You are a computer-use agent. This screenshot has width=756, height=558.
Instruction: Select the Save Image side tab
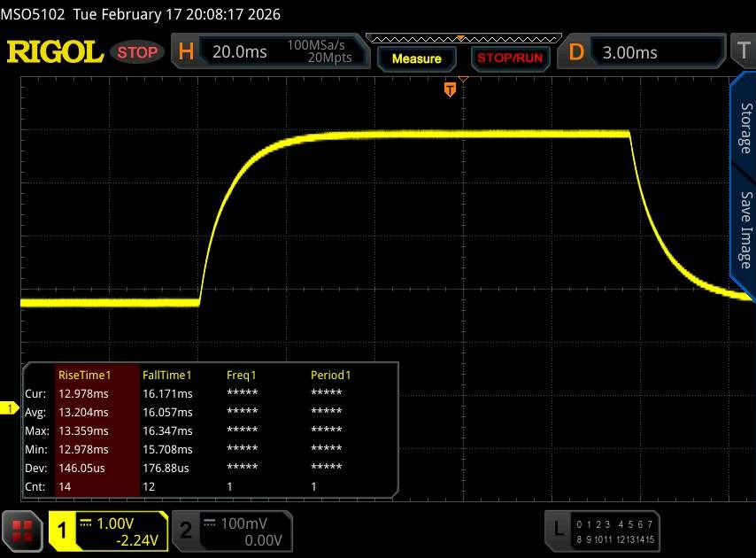(744, 229)
